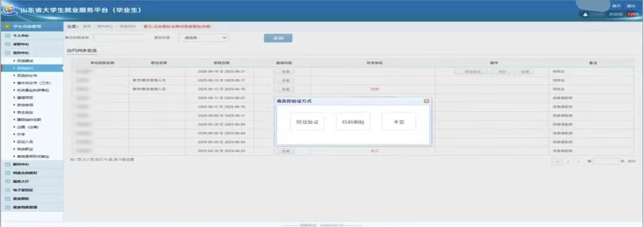The image size is (644, 227).
Task: Expand the 就业档案管理 menu section
Action: [x=32, y=207]
